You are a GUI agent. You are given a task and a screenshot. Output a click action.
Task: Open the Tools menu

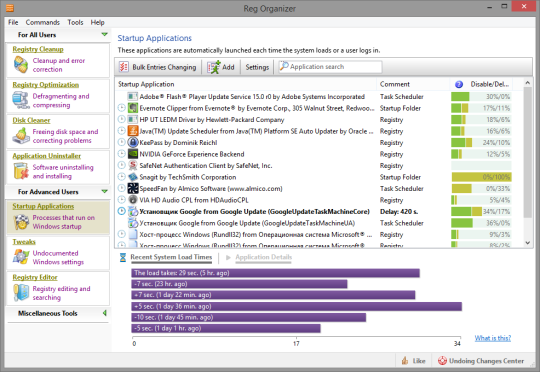75,22
